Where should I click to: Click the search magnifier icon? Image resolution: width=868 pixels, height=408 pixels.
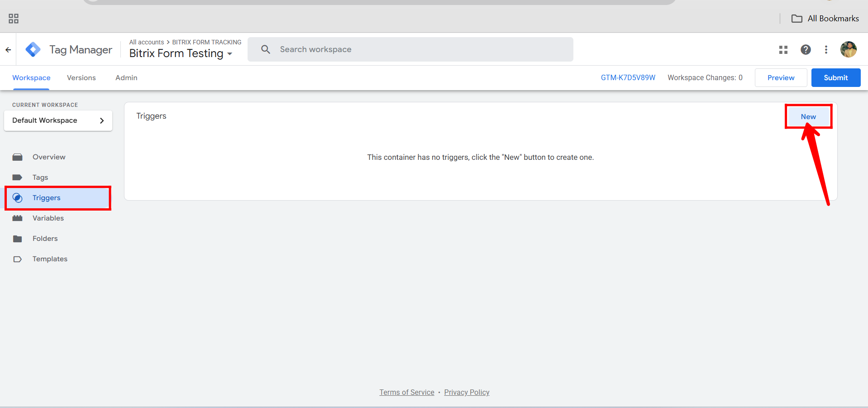(x=266, y=49)
